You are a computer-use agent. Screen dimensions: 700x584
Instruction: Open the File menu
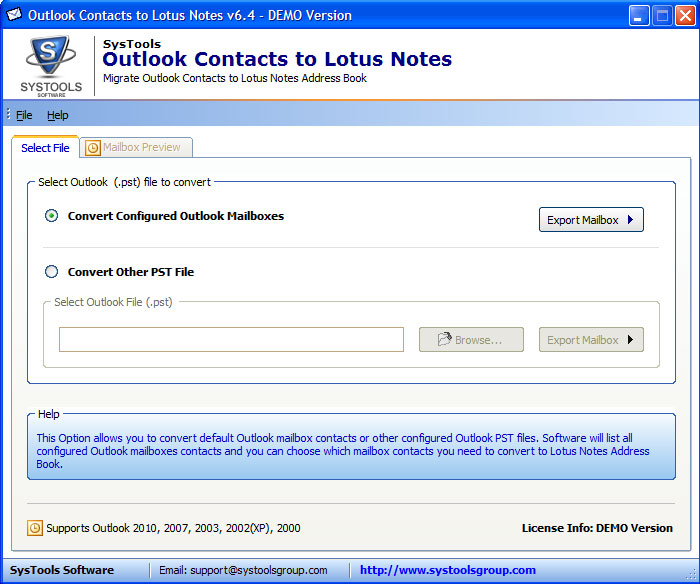(x=24, y=115)
